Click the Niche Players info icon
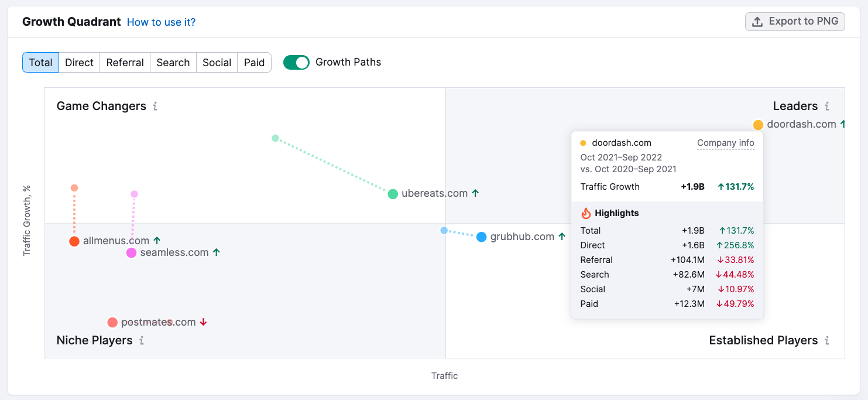Image resolution: width=868 pixels, height=400 pixels. tap(142, 341)
